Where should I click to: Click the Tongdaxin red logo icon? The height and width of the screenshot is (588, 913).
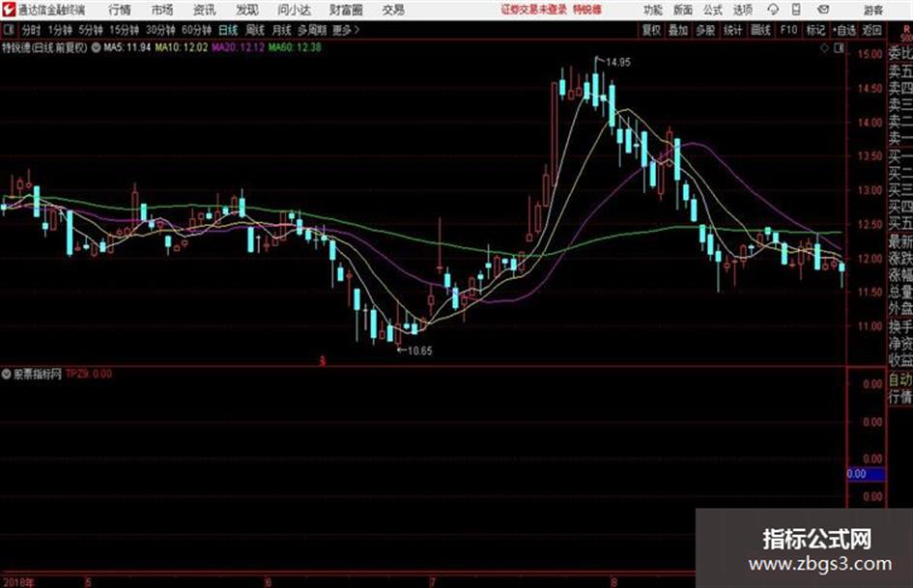[9, 10]
